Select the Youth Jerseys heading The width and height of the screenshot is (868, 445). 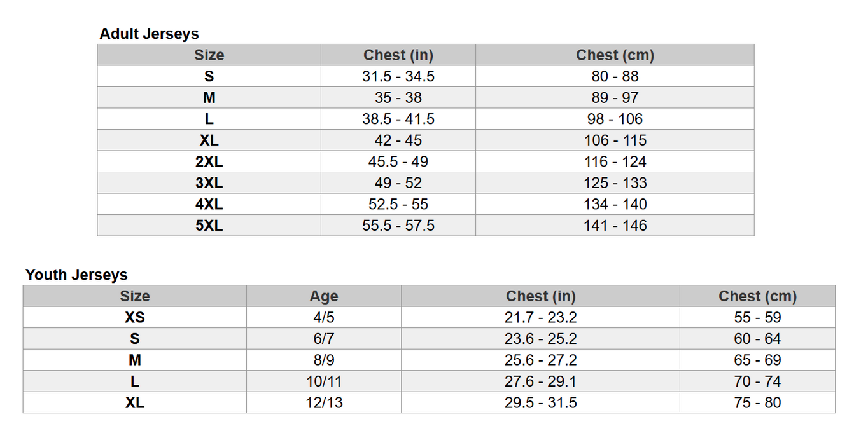pos(76,275)
